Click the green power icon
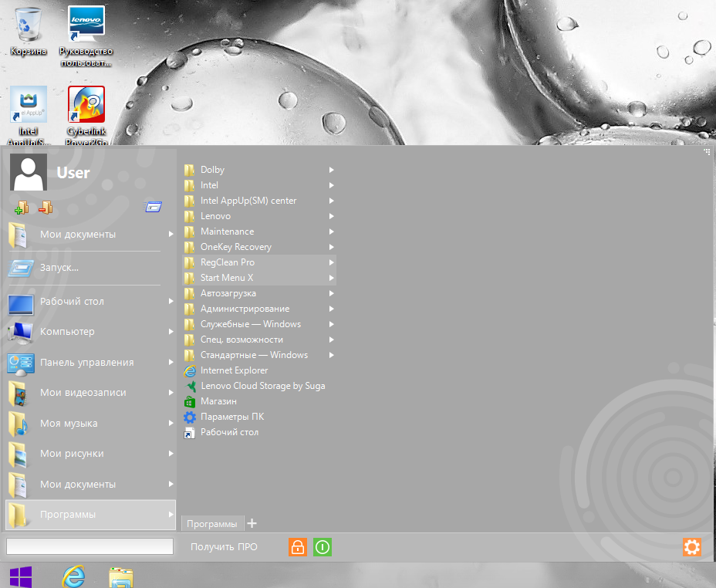This screenshot has width=716, height=588. pos(323,547)
